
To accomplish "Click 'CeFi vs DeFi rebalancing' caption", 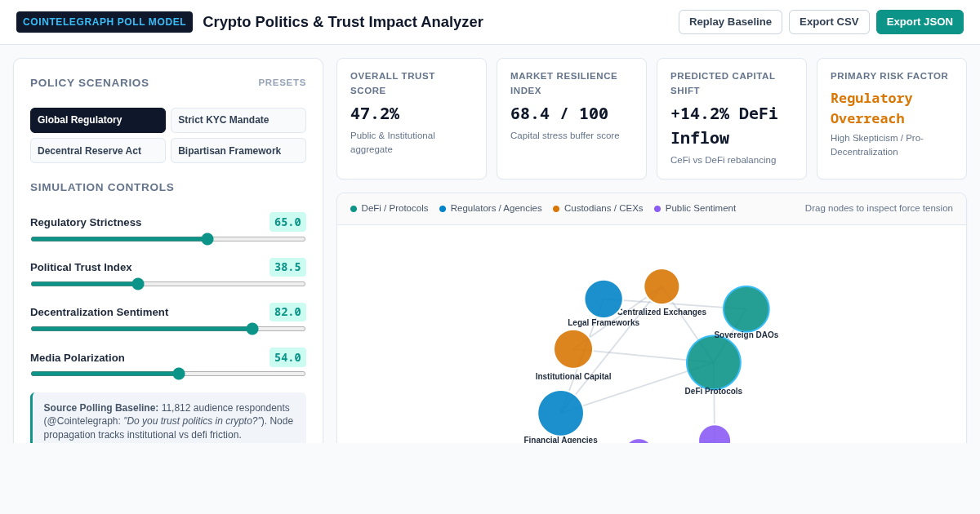I will point(724,160).
